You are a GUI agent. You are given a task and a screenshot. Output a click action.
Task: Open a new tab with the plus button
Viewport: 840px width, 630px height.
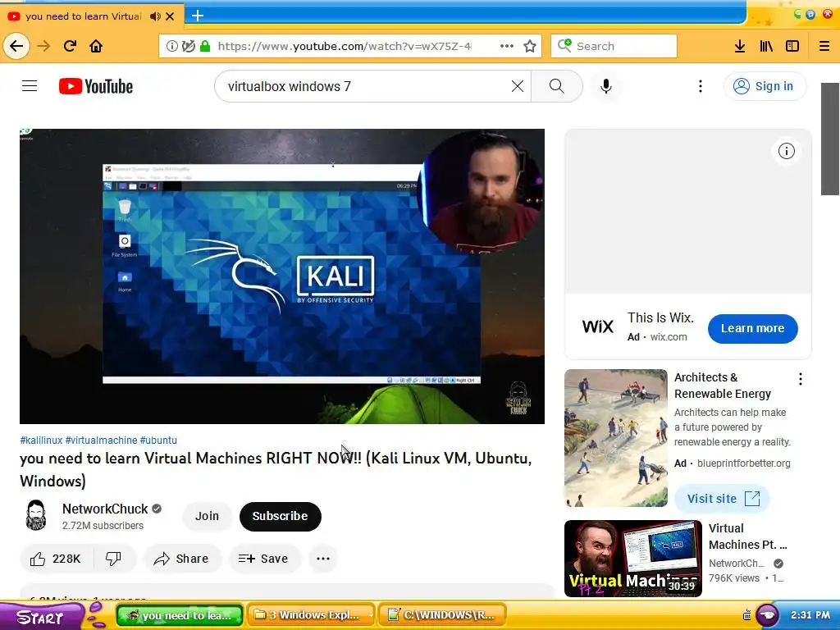pos(198,16)
